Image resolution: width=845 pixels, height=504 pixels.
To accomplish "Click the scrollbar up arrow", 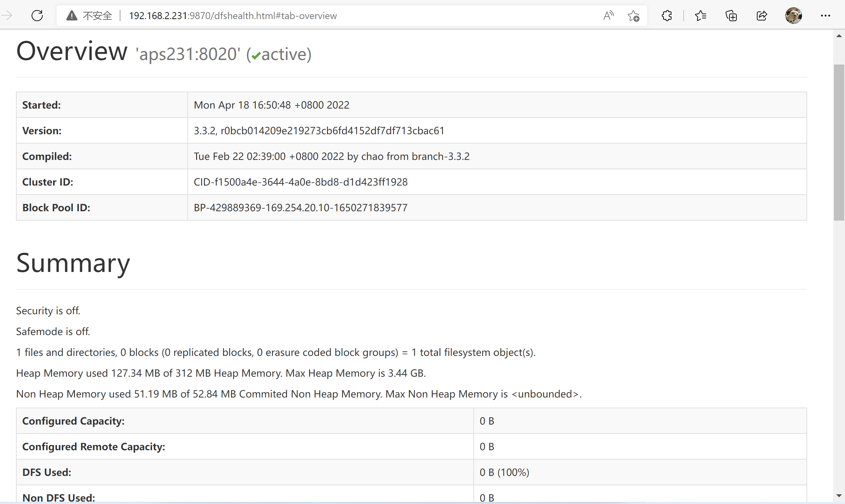I will click(x=839, y=36).
